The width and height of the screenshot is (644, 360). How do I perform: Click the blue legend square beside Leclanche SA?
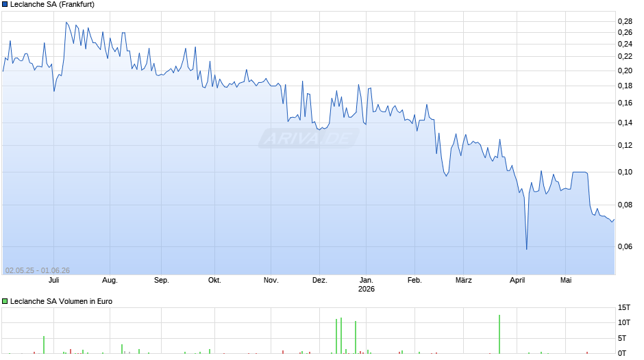tap(5, 5)
